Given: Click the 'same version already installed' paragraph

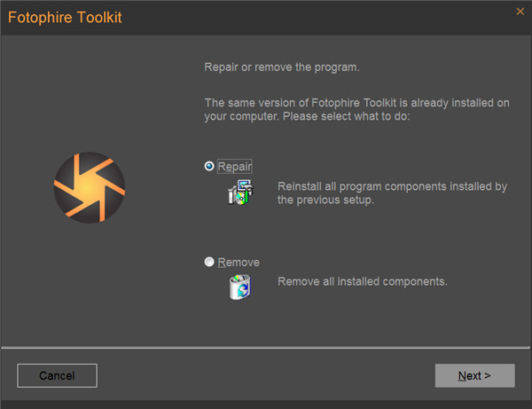Looking at the screenshot, I should click(357, 109).
